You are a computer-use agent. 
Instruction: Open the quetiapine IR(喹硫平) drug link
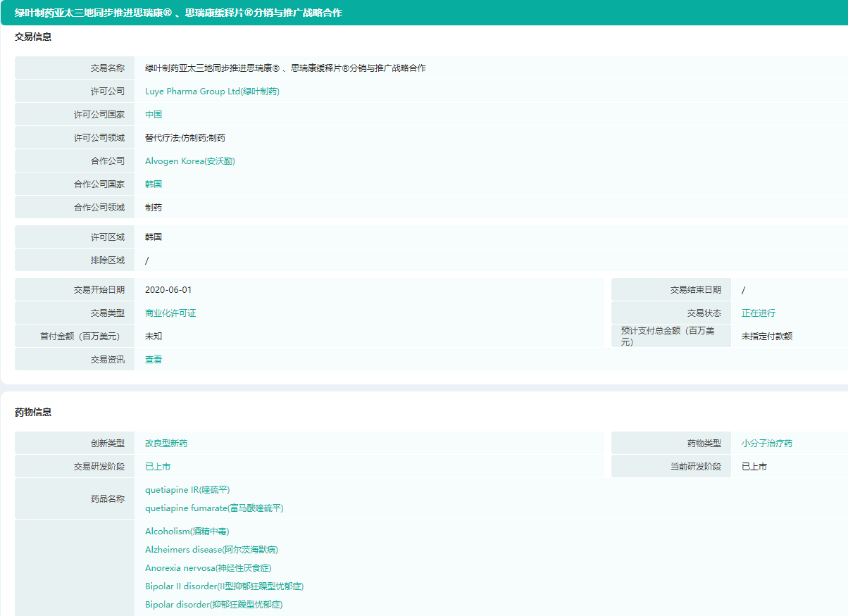click(187, 490)
